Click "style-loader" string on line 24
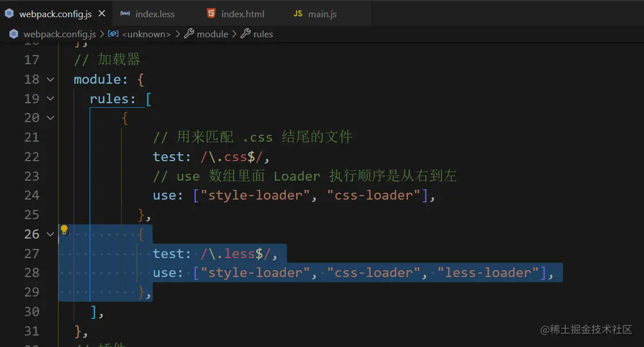Screen dimensions: 644x347 click(255, 195)
